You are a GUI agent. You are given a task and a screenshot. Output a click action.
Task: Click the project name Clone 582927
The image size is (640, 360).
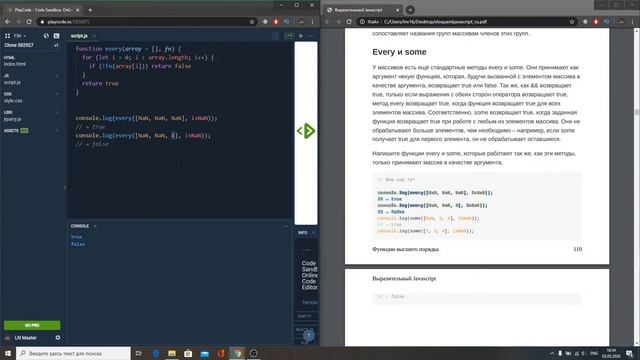click(x=19, y=45)
